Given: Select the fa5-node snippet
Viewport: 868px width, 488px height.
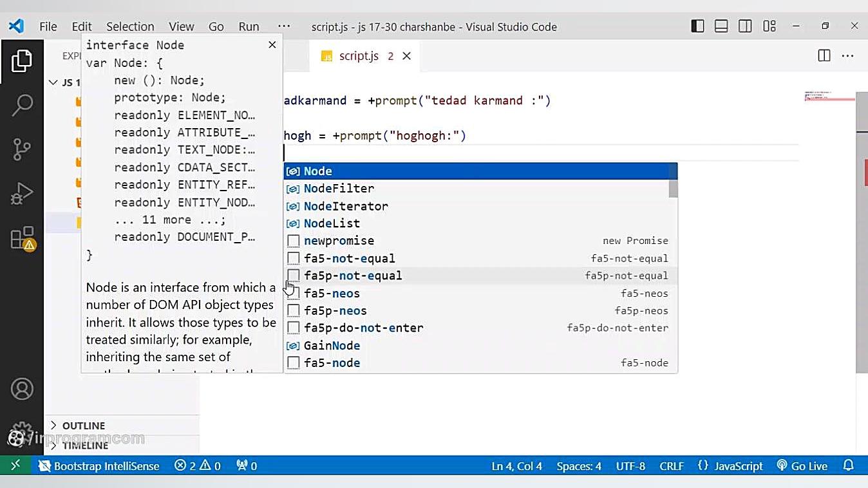Looking at the screenshot, I should point(480,362).
